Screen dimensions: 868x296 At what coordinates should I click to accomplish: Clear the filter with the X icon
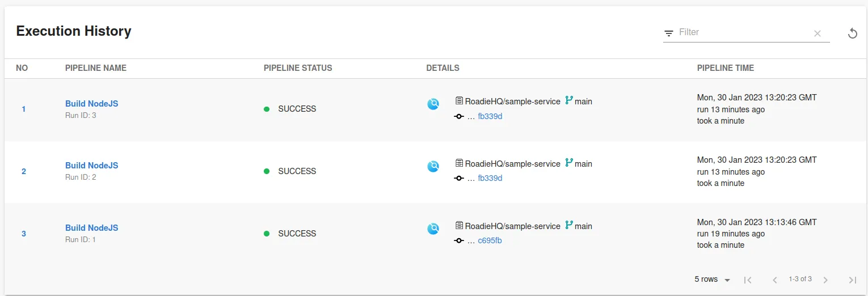pos(817,33)
